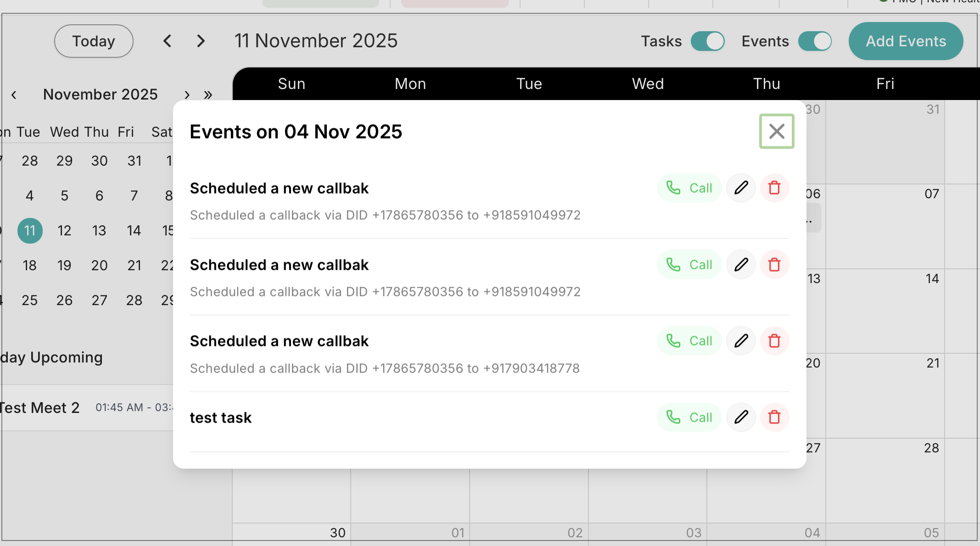This screenshot has width=980, height=546.
Task: Click the Today button
Action: tap(94, 41)
